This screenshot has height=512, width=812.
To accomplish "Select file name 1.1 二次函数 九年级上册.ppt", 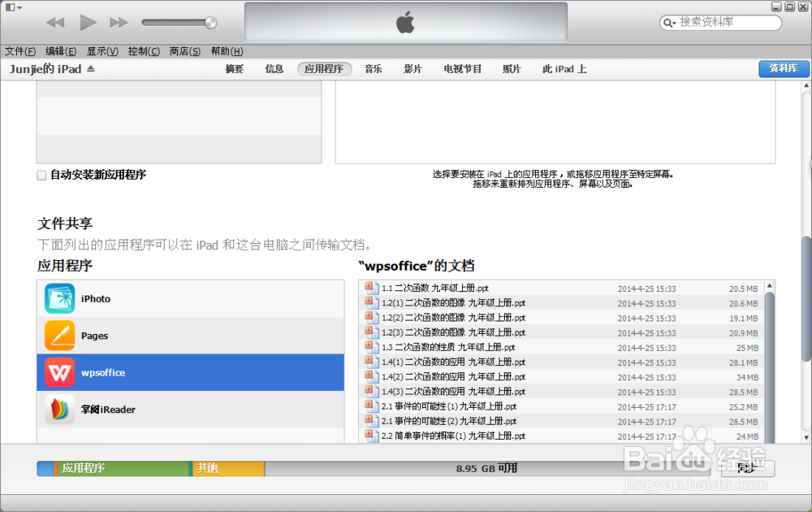I will pos(435,289).
